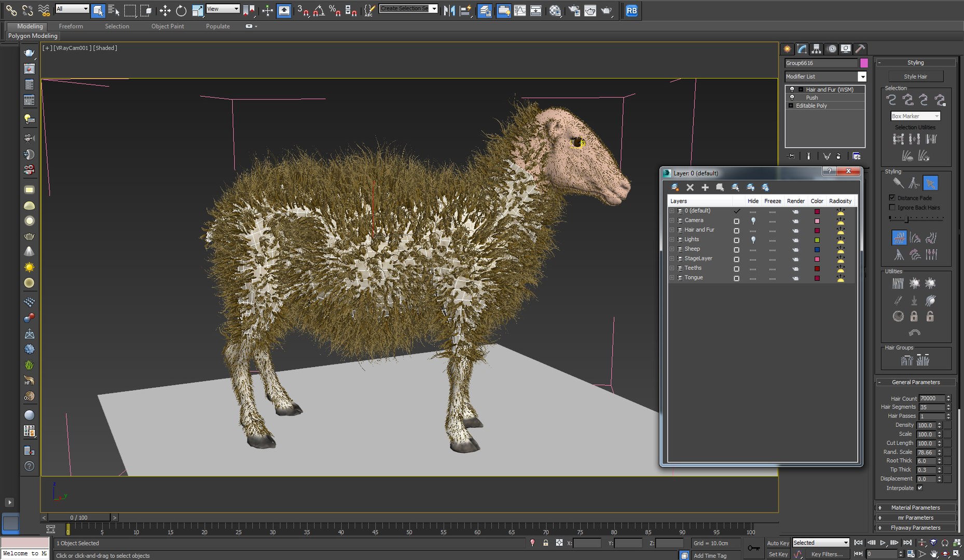Click the pink object color swatch
The height and width of the screenshot is (560, 964).
[x=864, y=63]
